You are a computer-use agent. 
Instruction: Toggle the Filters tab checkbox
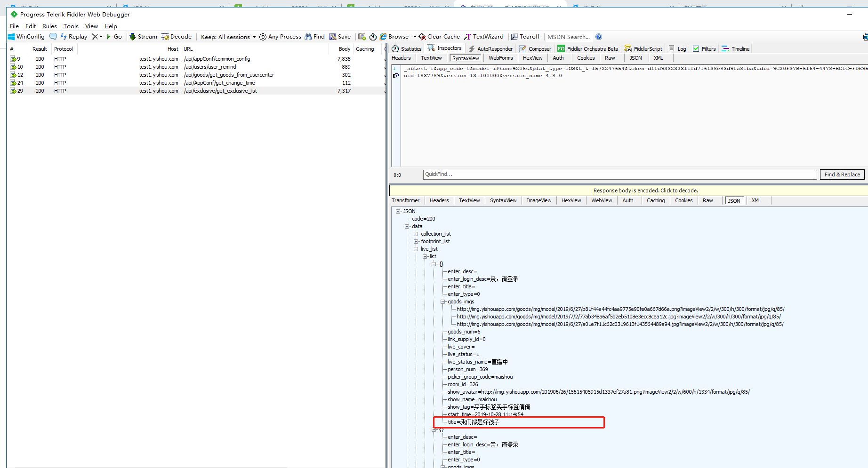pyautogui.click(x=696, y=49)
